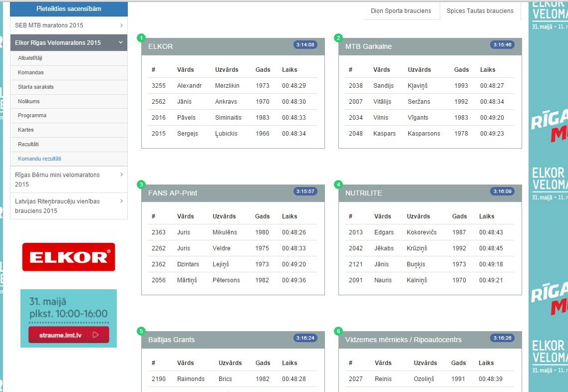
Task: Open the Atbalstītāji menu item
Action: [x=69, y=58]
